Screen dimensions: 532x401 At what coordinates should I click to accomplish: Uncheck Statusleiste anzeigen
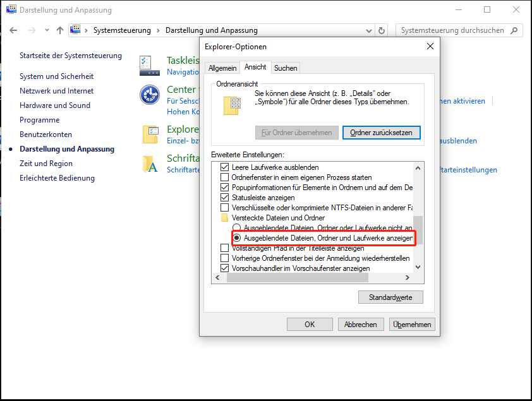pyautogui.click(x=224, y=198)
